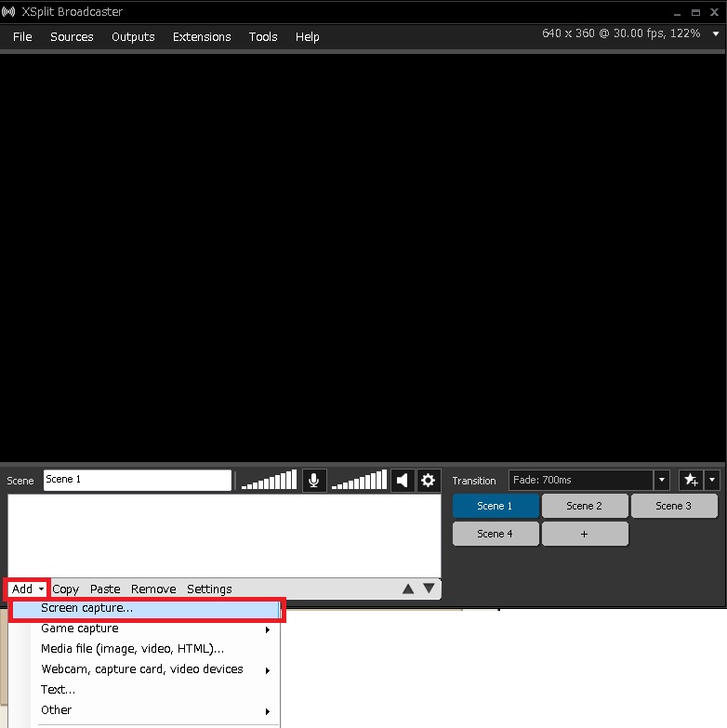The width and height of the screenshot is (727, 728).
Task: Adjust the microphone volume level bars
Action: [269, 480]
